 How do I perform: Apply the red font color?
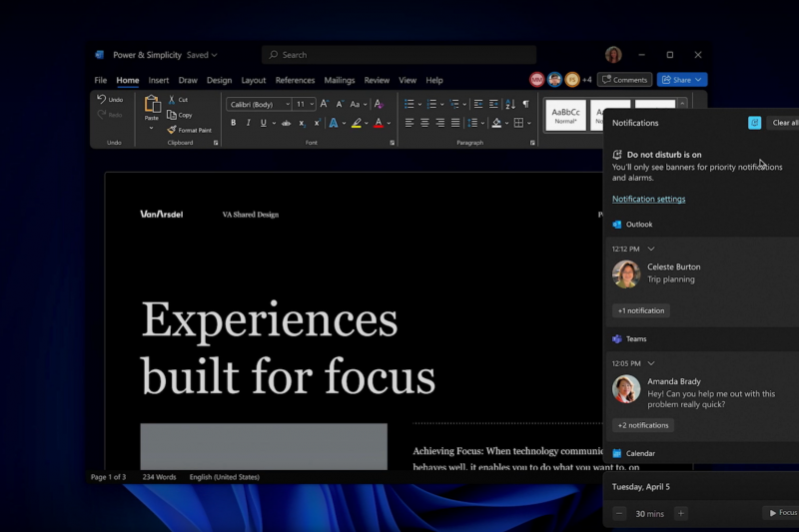pyautogui.click(x=379, y=123)
